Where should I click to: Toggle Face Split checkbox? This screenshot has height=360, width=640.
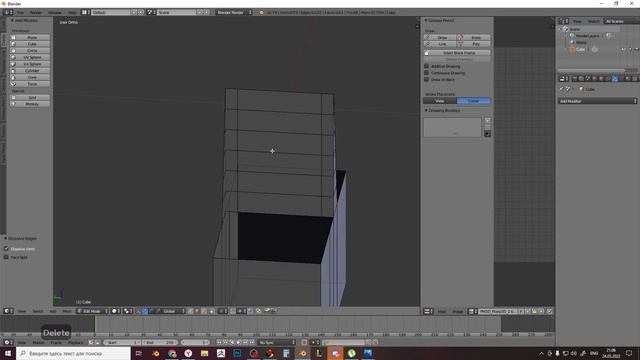pos(6,257)
